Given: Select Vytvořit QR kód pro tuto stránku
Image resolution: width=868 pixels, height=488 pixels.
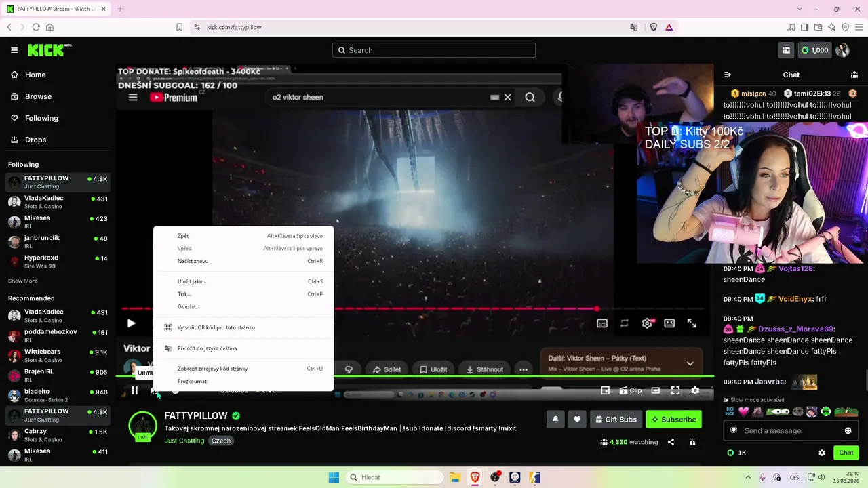Looking at the screenshot, I should (243, 327).
